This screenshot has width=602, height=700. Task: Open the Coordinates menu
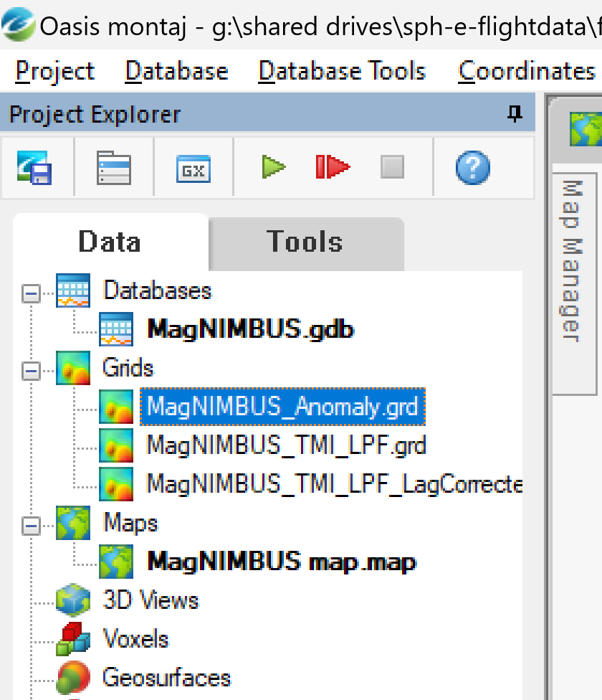[x=527, y=71]
